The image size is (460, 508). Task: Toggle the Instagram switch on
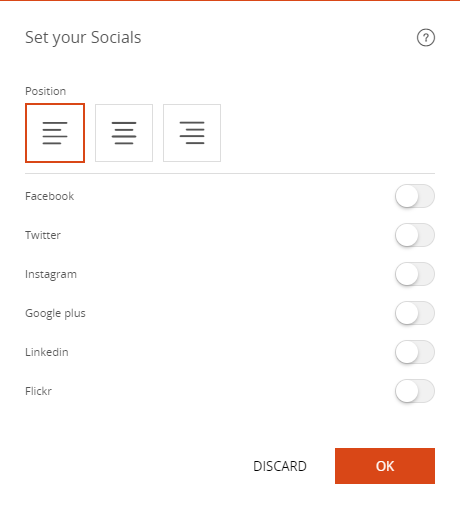[415, 274]
